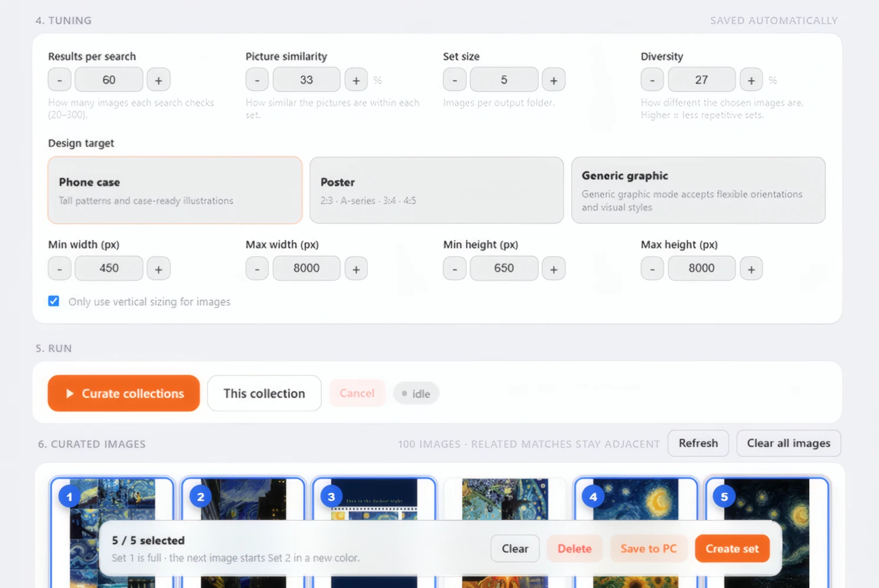Image resolution: width=879 pixels, height=588 pixels.
Task: Select the unnumbered fourth curated thumbnail
Action: 505,500
